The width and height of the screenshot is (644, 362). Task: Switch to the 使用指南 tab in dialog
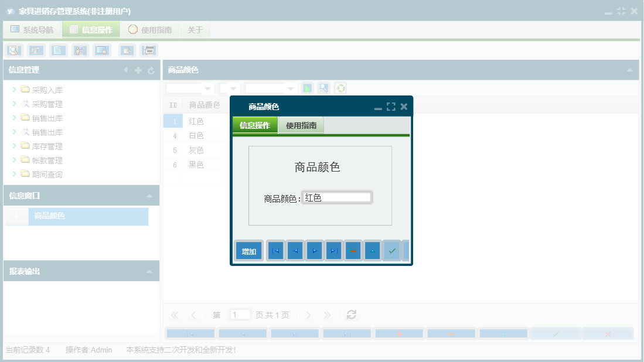click(300, 125)
